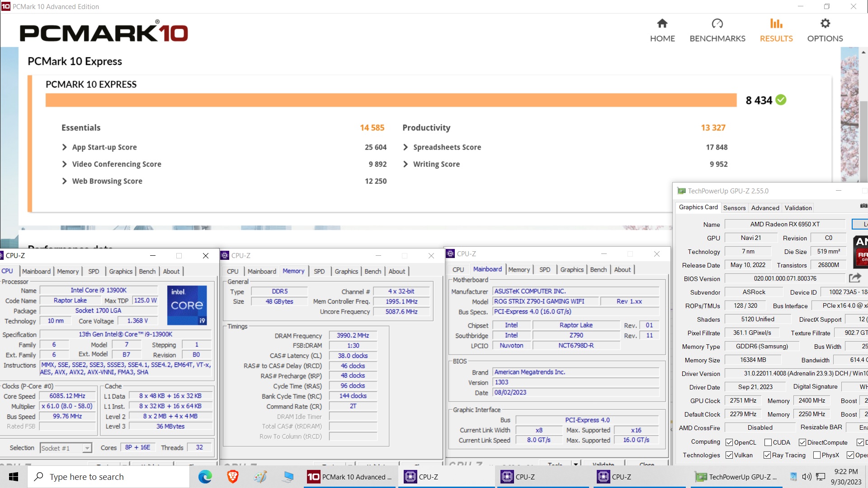This screenshot has width=868, height=488.
Task: Launch Brave browser from the taskbar
Action: pyautogui.click(x=233, y=477)
